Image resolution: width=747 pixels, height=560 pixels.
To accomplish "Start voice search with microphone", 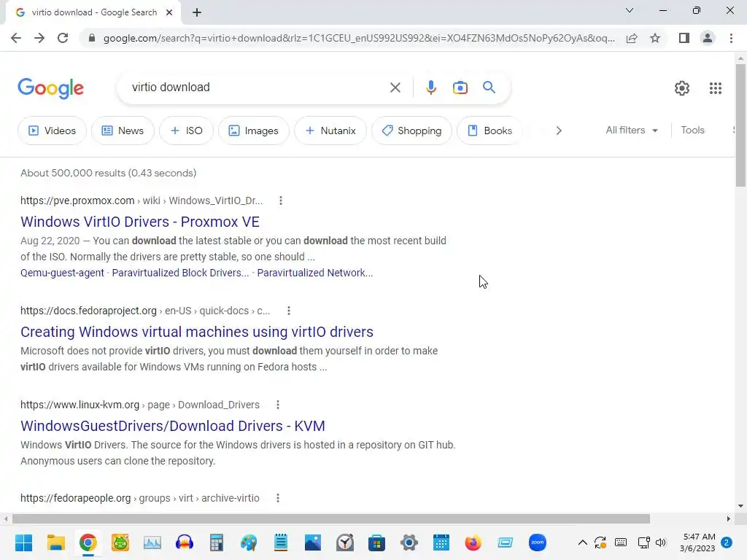I will pos(430,87).
